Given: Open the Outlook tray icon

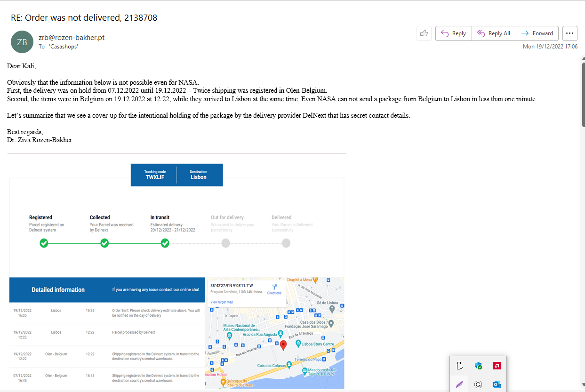Looking at the screenshot, I should pos(497,384).
